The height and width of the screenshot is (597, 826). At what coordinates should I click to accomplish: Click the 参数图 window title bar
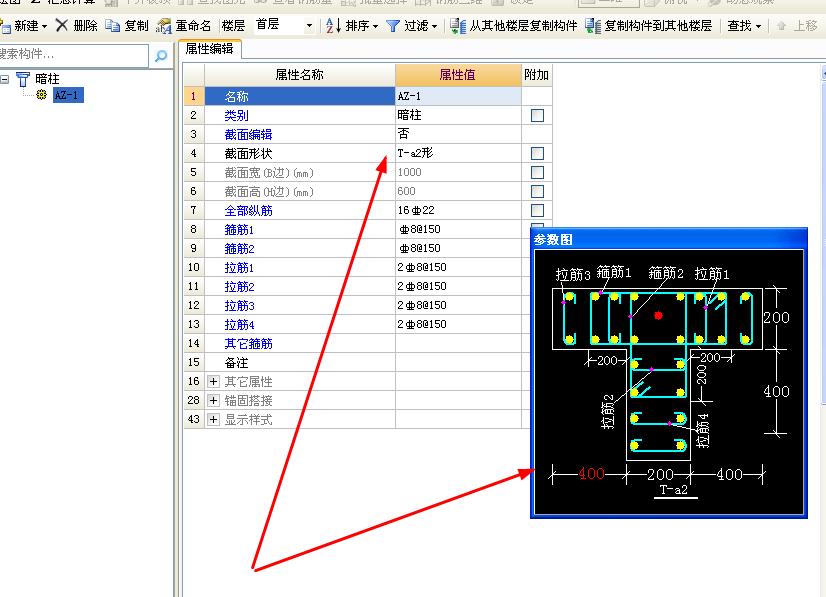668,239
